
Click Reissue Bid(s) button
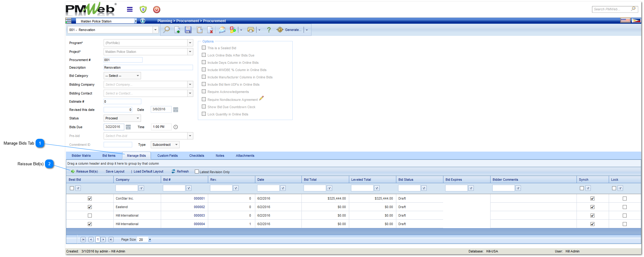(84, 171)
